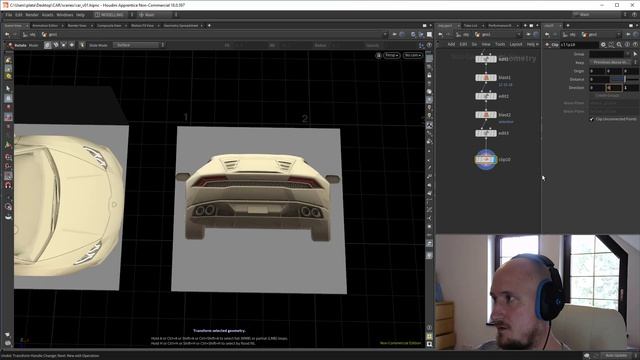Toggle the Clip Unconnected Points checkbox
640x360 pixels.
pyautogui.click(x=591, y=119)
